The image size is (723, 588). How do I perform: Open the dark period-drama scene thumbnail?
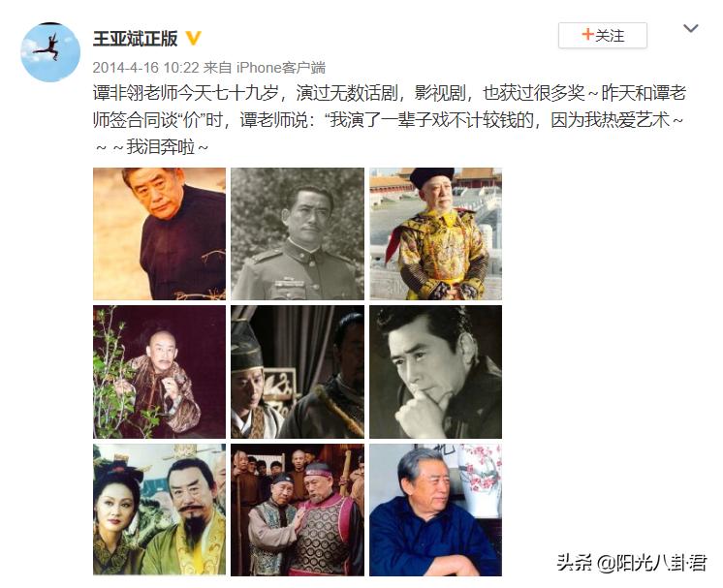pyautogui.click(x=298, y=372)
